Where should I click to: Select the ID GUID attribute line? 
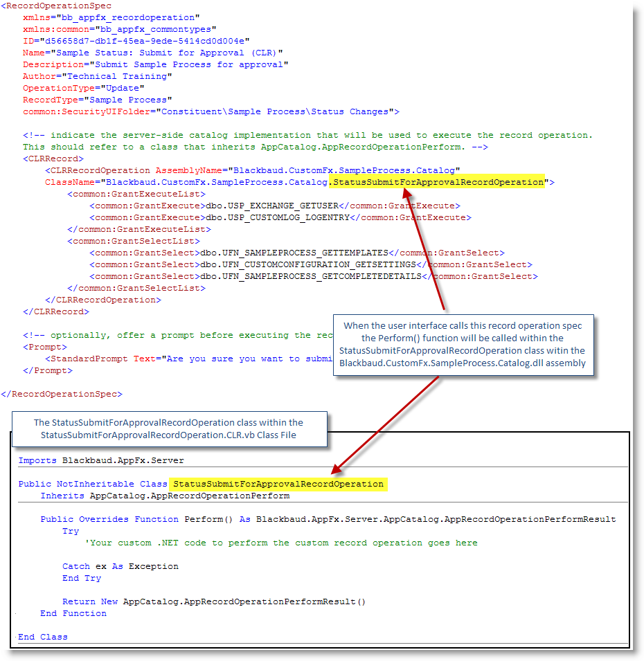click(x=136, y=42)
